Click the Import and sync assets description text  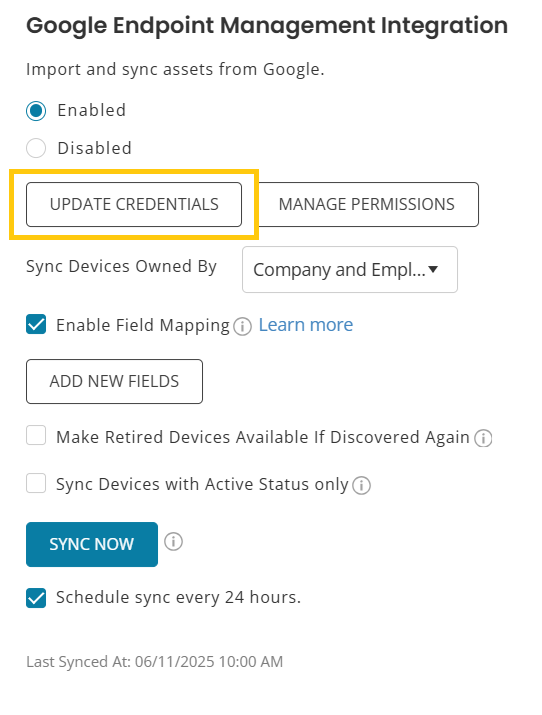click(x=175, y=69)
